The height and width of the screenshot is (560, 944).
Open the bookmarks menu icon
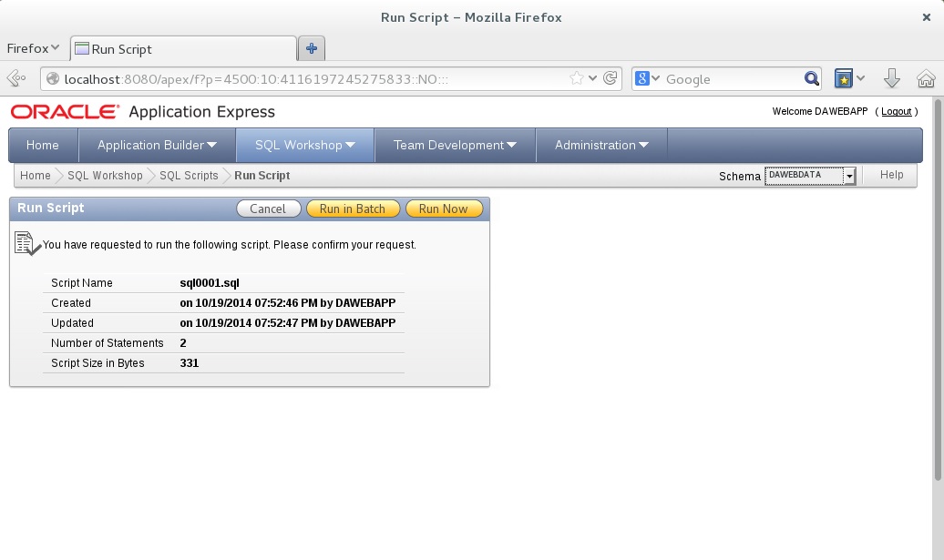[844, 79]
